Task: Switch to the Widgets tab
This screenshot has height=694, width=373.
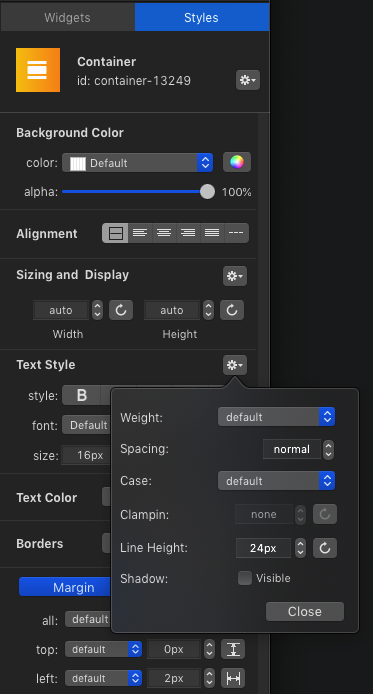Action: coord(67,18)
